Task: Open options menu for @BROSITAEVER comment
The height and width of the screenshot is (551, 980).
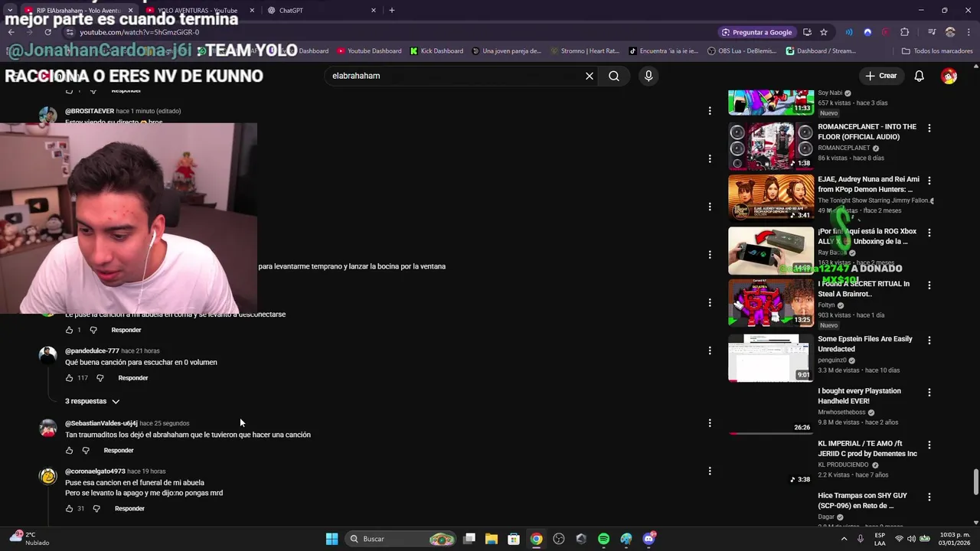Action: click(710, 111)
